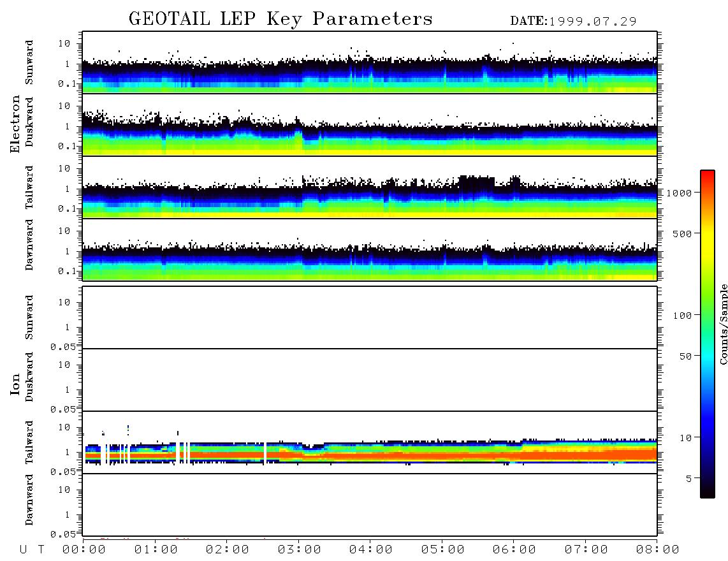Viewport: 728px width, 561px height.
Task: Click the Electron Tailward panel label
Action: [29, 187]
